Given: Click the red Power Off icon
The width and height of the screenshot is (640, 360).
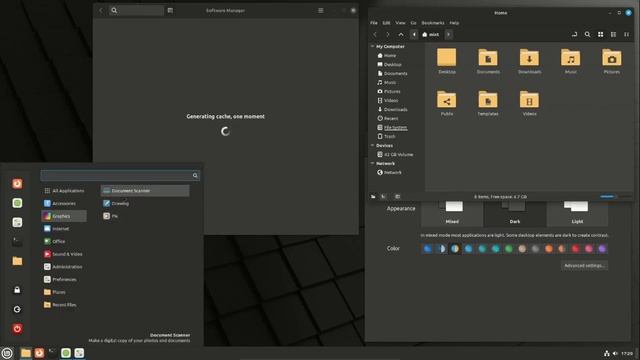Looking at the screenshot, I should point(17,329).
